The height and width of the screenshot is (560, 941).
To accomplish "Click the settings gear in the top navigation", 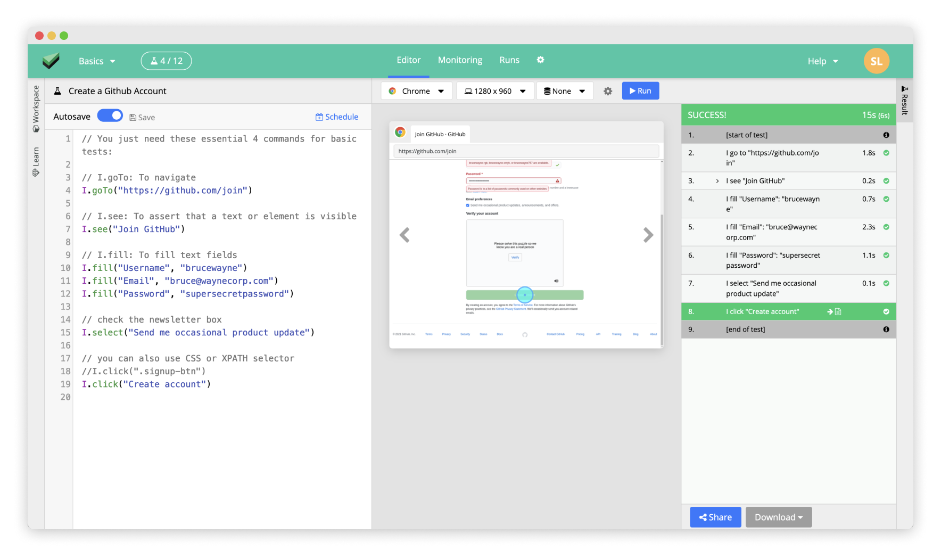I will [540, 60].
